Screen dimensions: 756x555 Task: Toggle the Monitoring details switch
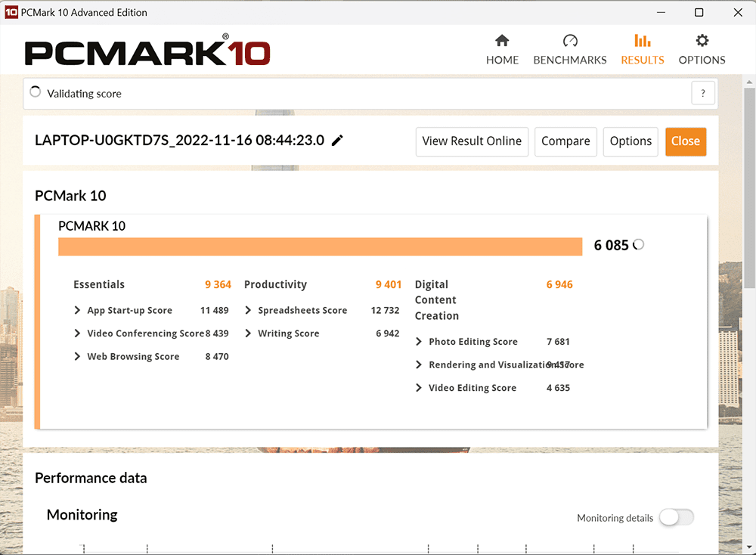click(677, 517)
